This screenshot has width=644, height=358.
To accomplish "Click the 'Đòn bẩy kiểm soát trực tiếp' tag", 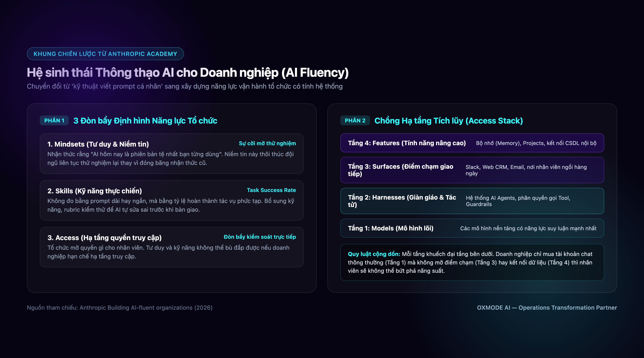I will pos(260,237).
